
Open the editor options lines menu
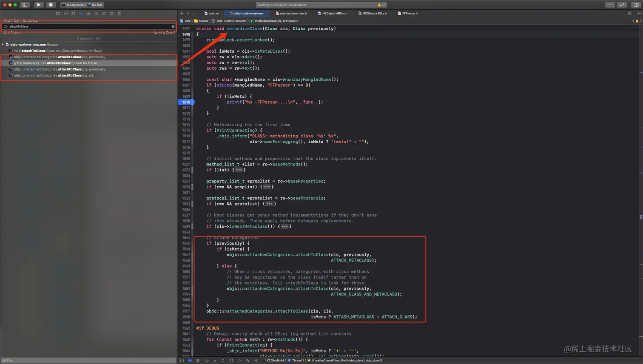pyautogui.click(x=630, y=14)
